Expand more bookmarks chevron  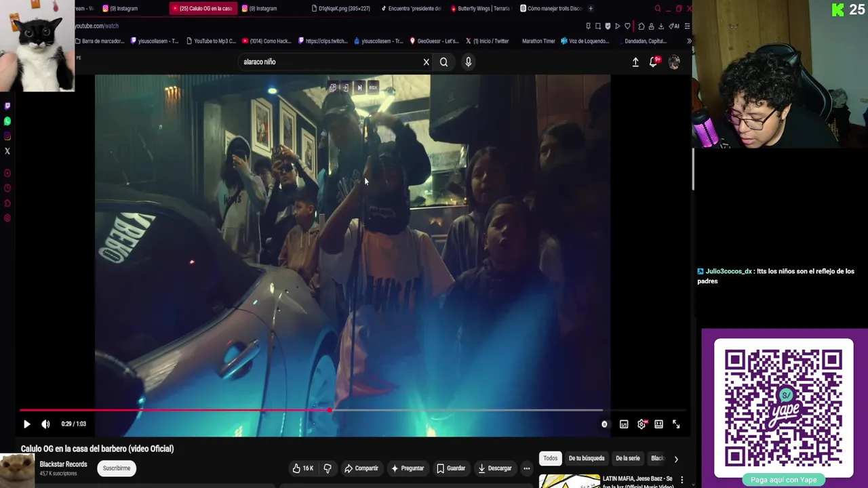pyautogui.click(x=689, y=41)
